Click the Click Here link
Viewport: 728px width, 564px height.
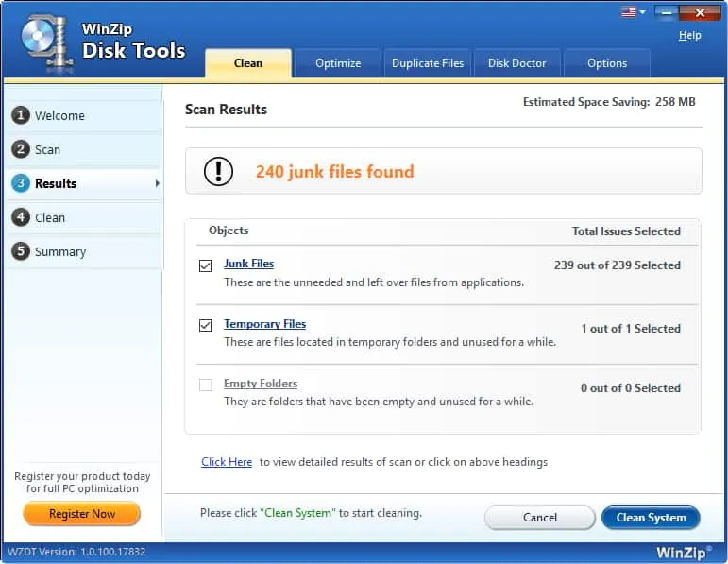tap(227, 462)
